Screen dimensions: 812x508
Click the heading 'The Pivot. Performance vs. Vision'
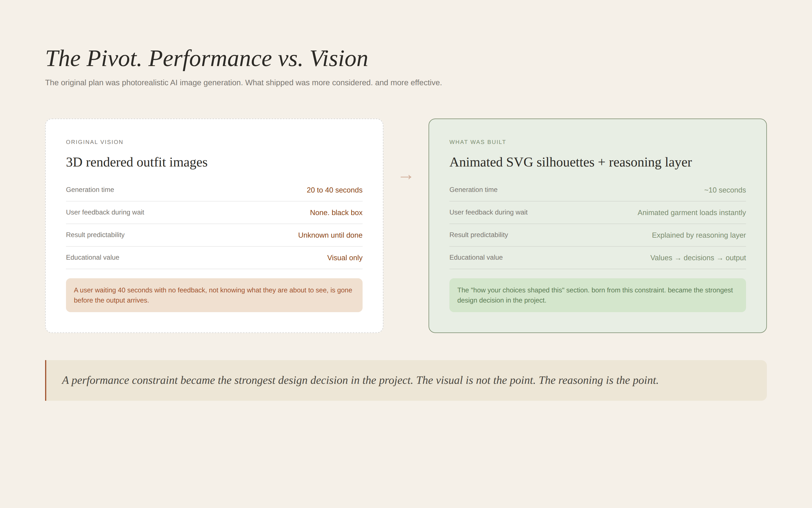pyautogui.click(x=207, y=59)
